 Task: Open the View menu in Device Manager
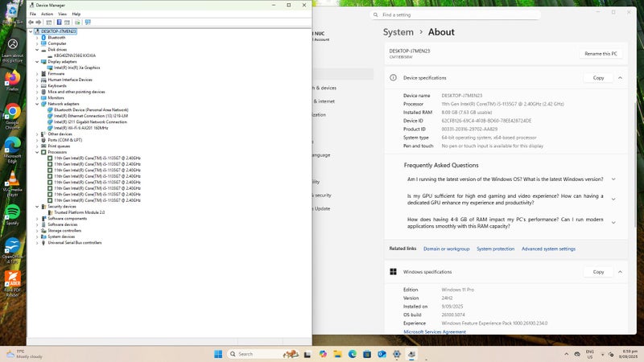[x=61, y=14]
